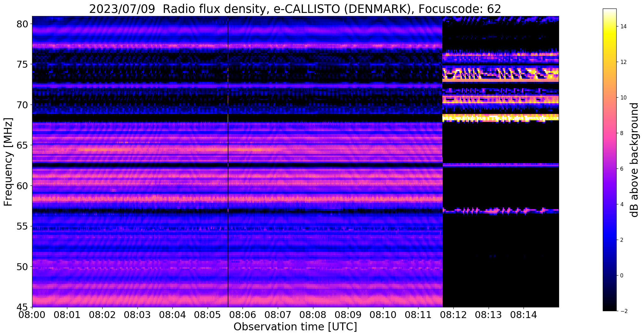Click the 08:04 time tick label
Viewport: 644px width, 336px height.
point(172,315)
